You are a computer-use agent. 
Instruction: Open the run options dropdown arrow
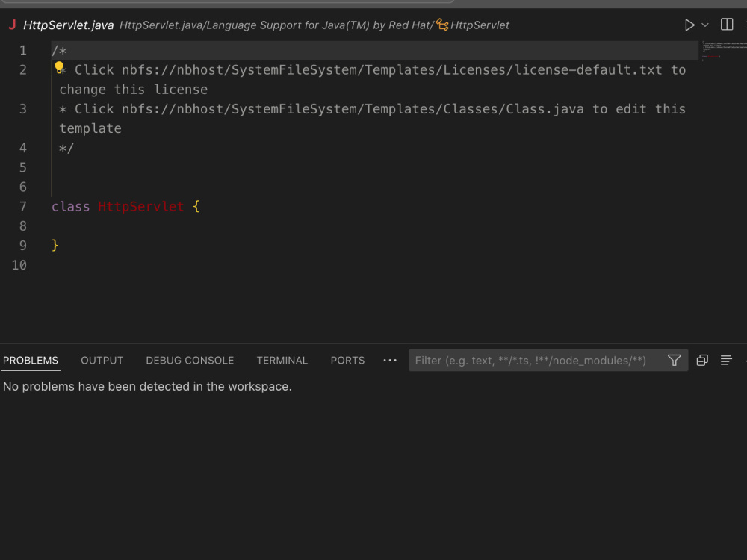click(x=705, y=25)
